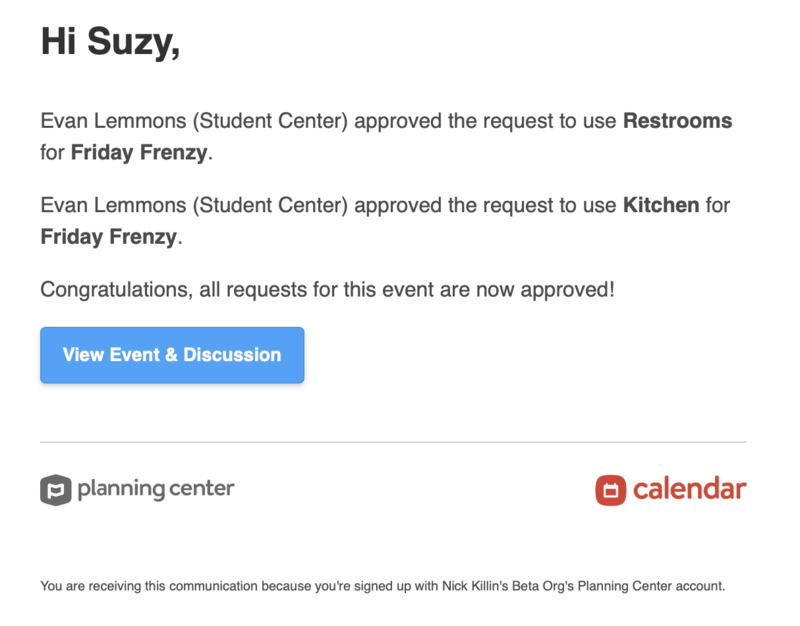Image resolution: width=800 pixels, height=626 pixels.
Task: Click the Planning Center speech-bubble logo icon
Action: (x=58, y=490)
